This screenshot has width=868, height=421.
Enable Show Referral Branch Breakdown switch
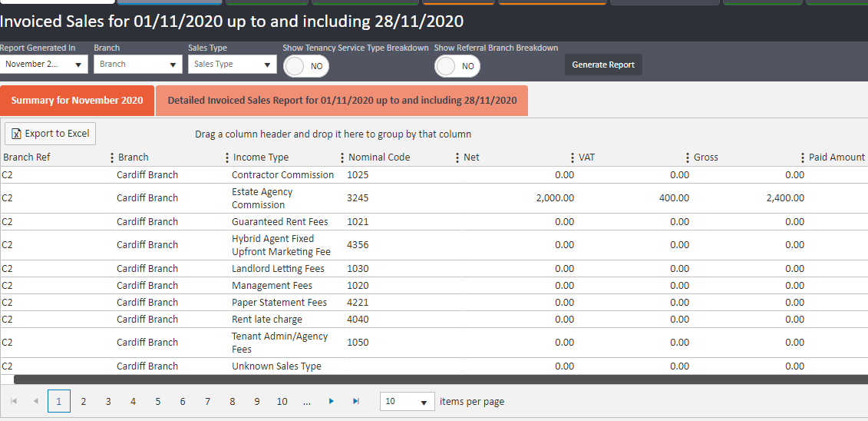pyautogui.click(x=457, y=67)
